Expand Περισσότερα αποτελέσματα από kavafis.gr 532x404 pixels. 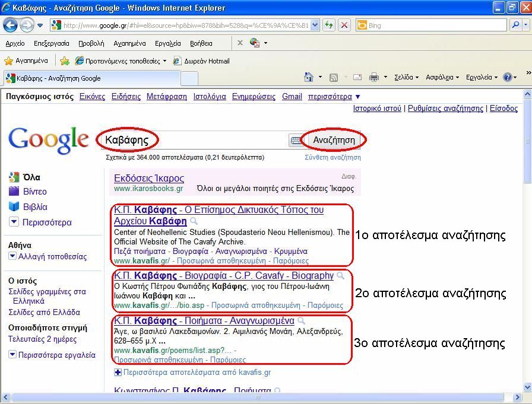coord(192,373)
